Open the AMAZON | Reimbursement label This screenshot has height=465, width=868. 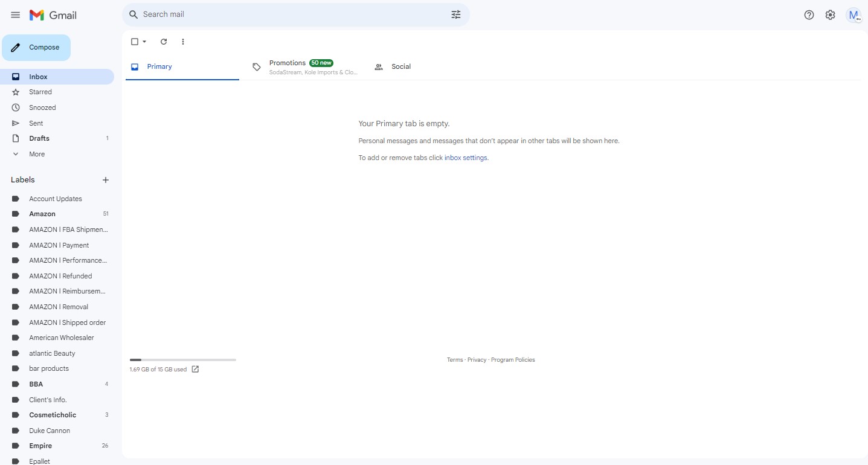57,291
